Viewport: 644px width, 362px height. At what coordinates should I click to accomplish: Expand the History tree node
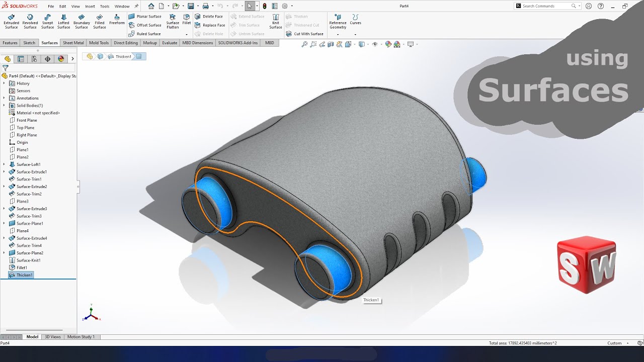[x=4, y=83]
